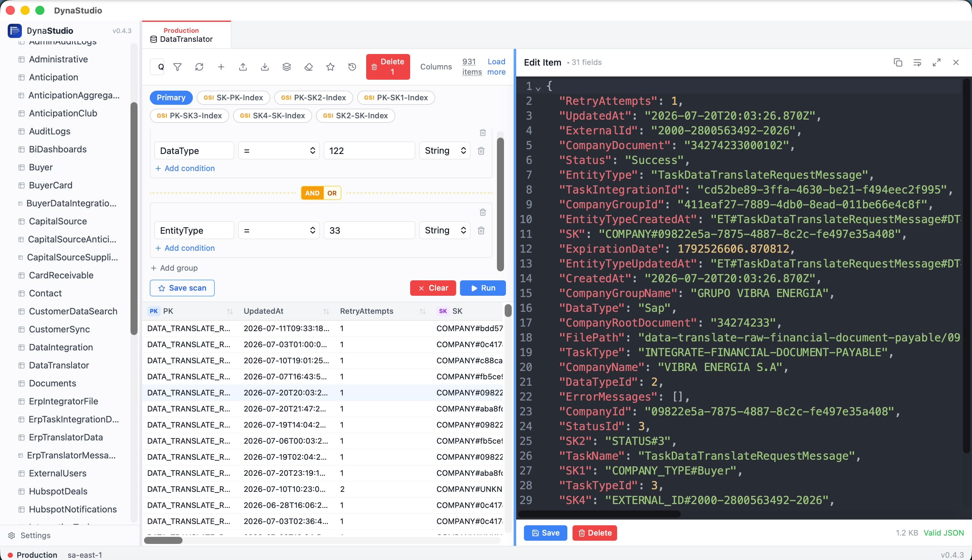The width and height of the screenshot is (972, 560).
Task: Open the String type dropdown for EntityType
Action: [445, 230]
